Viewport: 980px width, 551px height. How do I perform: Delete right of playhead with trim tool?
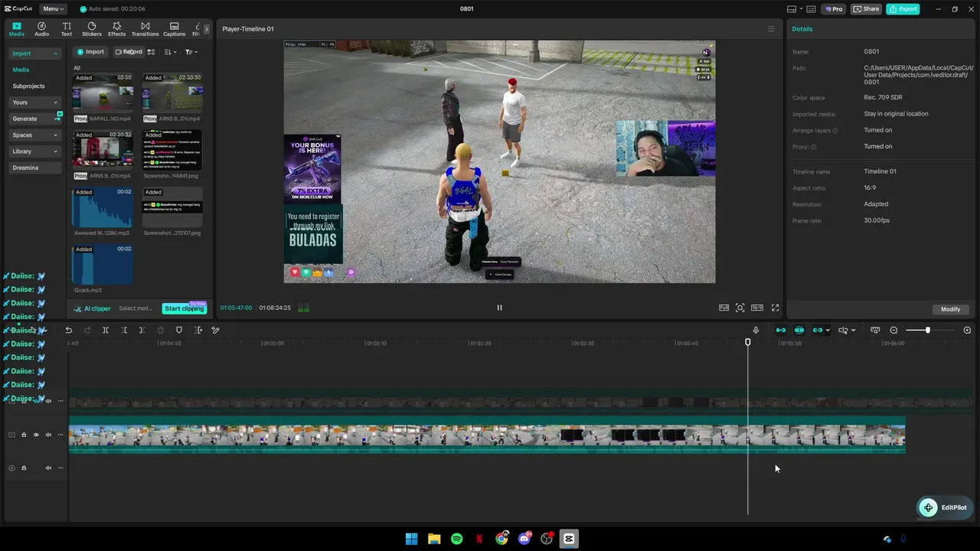click(x=142, y=330)
